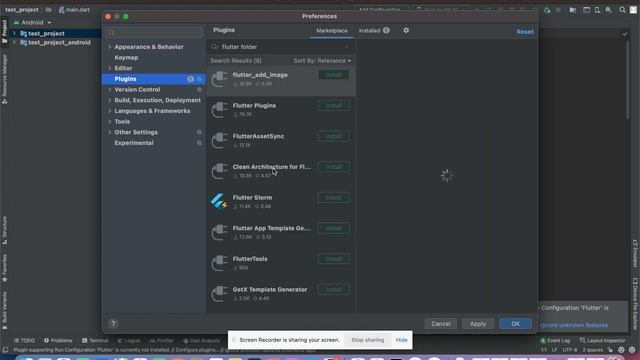Viewport: 640px width, 360px height.
Task: Install Flutter Plugins plugin
Action: tap(333, 105)
